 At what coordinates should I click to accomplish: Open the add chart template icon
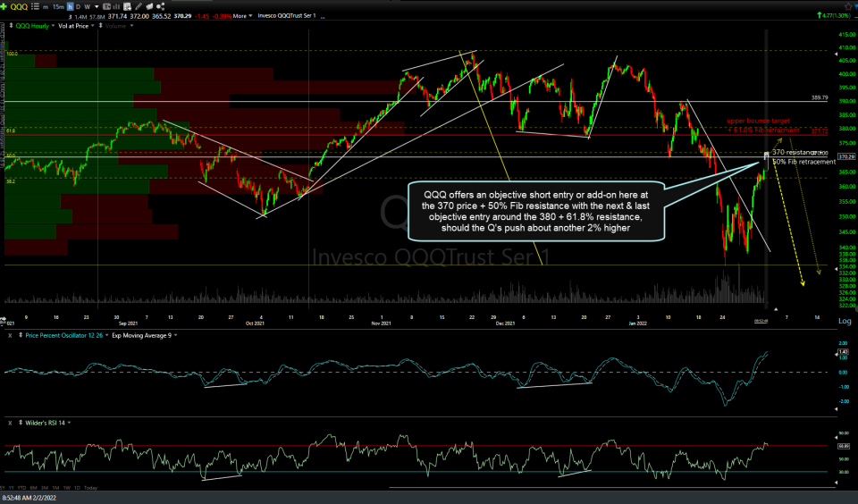point(127,6)
